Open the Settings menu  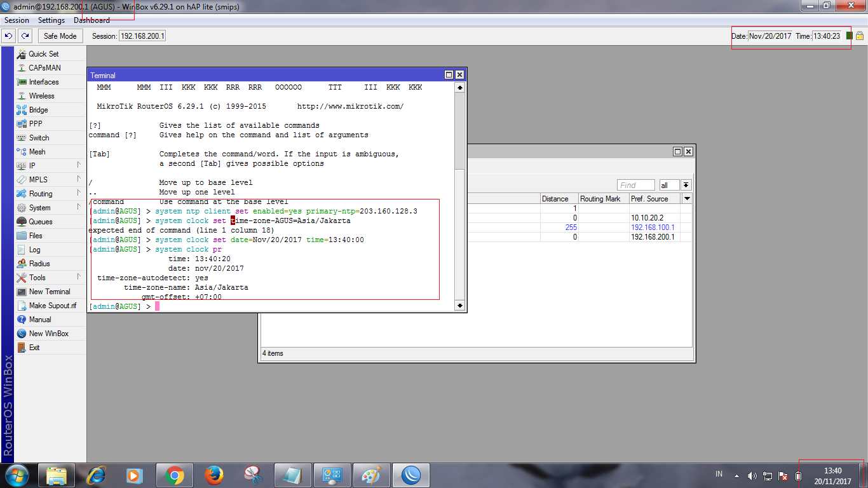pos(51,20)
